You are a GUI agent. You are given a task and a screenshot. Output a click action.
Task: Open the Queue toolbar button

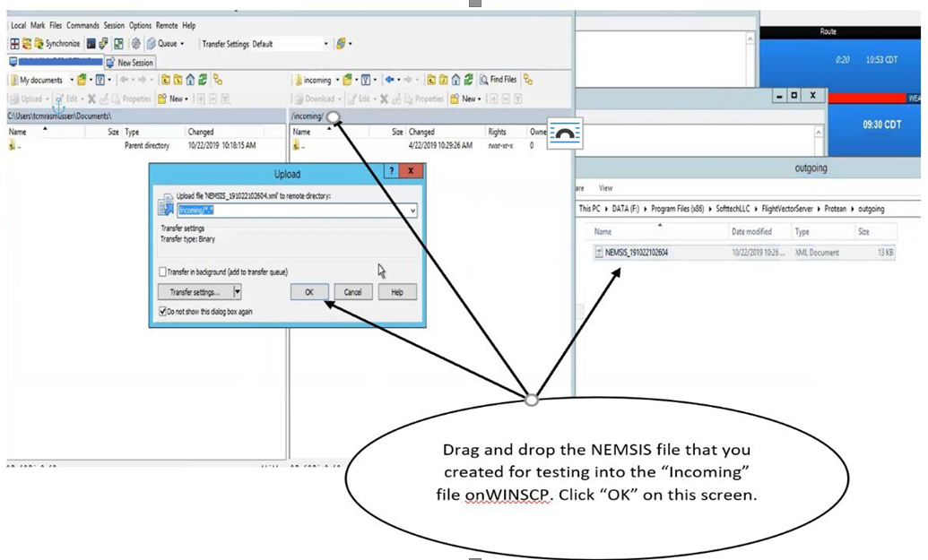tap(162, 44)
